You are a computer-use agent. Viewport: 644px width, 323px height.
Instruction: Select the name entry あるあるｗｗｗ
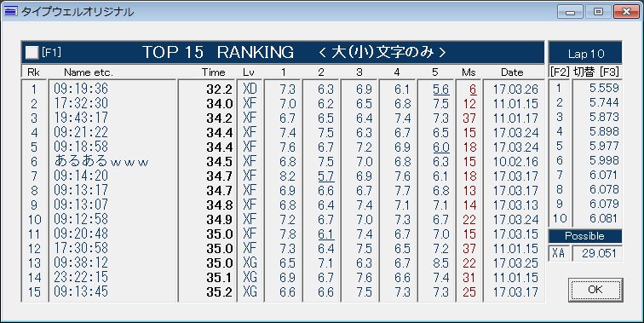(101, 161)
